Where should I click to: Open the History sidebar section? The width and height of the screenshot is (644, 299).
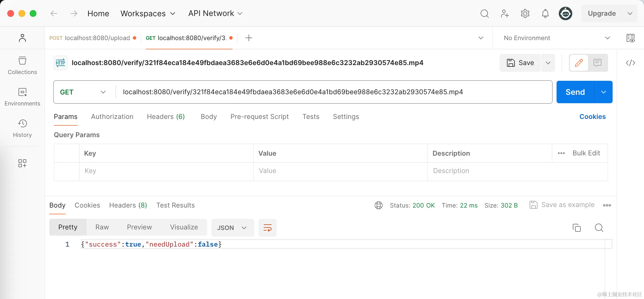pyautogui.click(x=22, y=128)
